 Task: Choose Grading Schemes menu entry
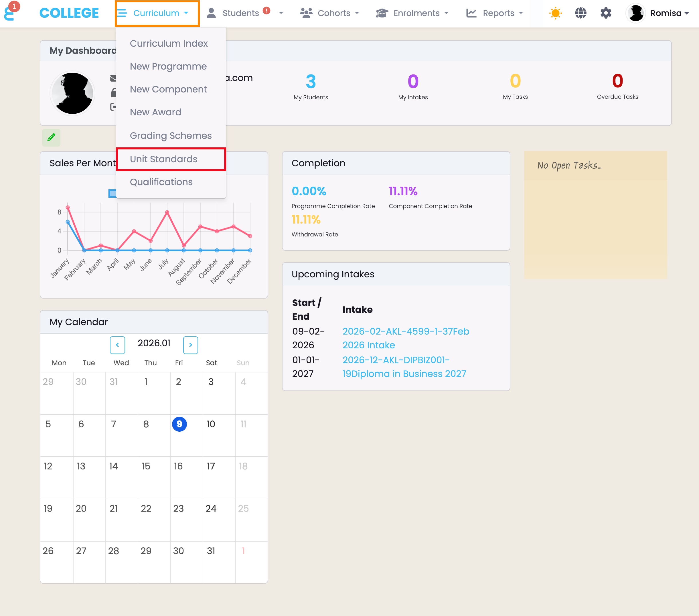(171, 135)
